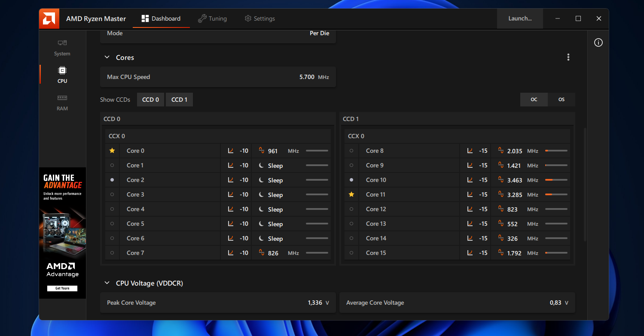Click Core 14 hollow circle indicator
Image resolution: width=644 pixels, height=336 pixels.
pyautogui.click(x=351, y=238)
